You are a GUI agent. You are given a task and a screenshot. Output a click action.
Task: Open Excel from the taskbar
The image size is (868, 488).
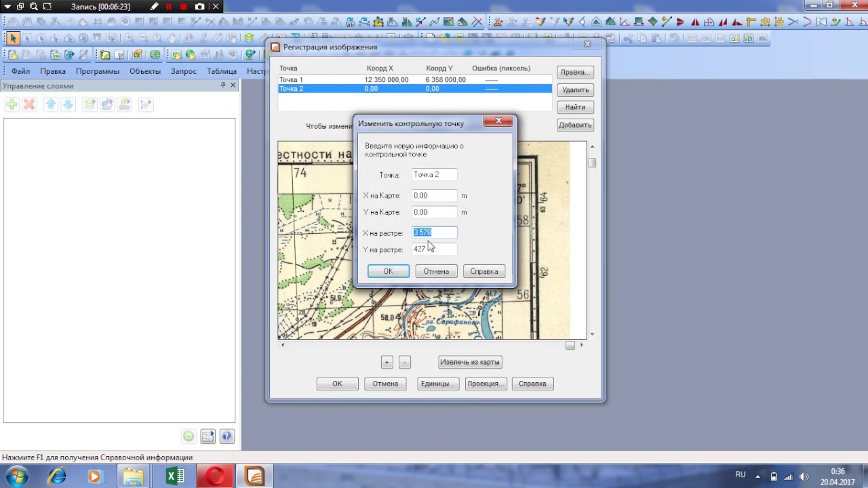pyautogui.click(x=176, y=476)
